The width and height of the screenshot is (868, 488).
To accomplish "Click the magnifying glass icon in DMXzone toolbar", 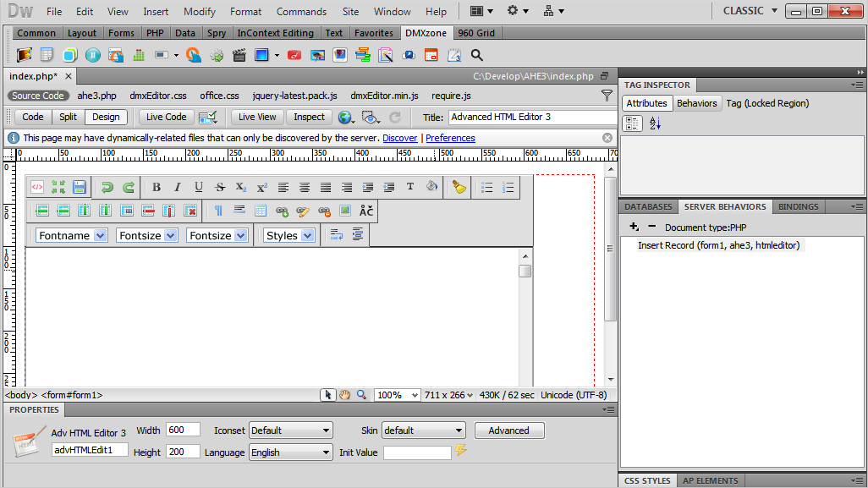I will point(476,55).
